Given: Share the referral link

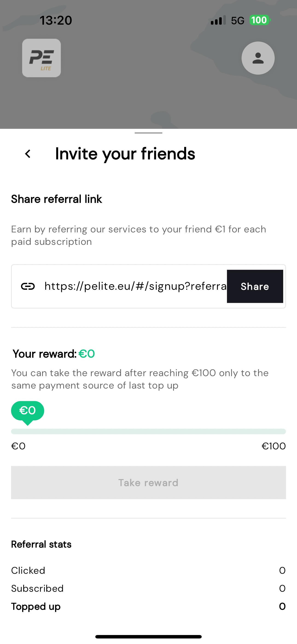Looking at the screenshot, I should 255,286.
